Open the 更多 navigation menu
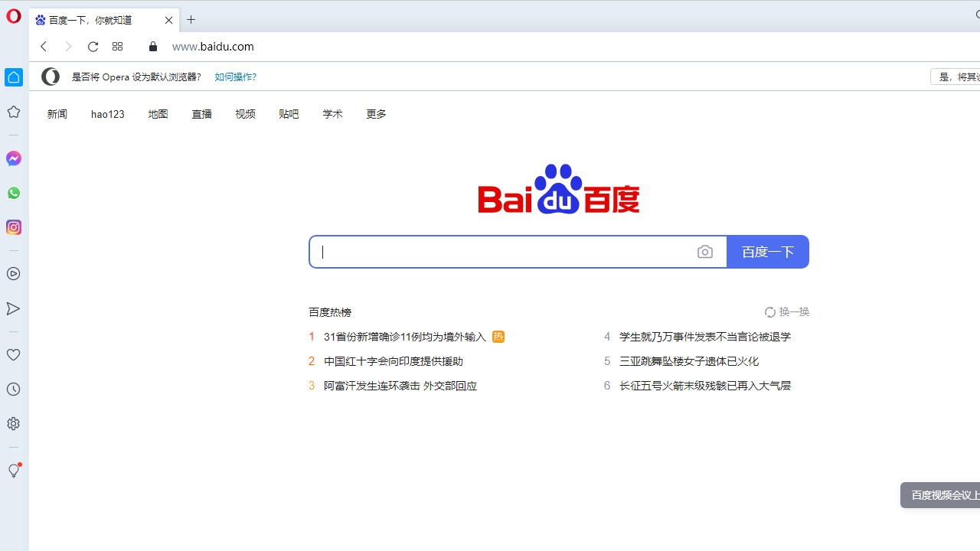Viewport: 980px width, 551px height. pyautogui.click(x=375, y=113)
